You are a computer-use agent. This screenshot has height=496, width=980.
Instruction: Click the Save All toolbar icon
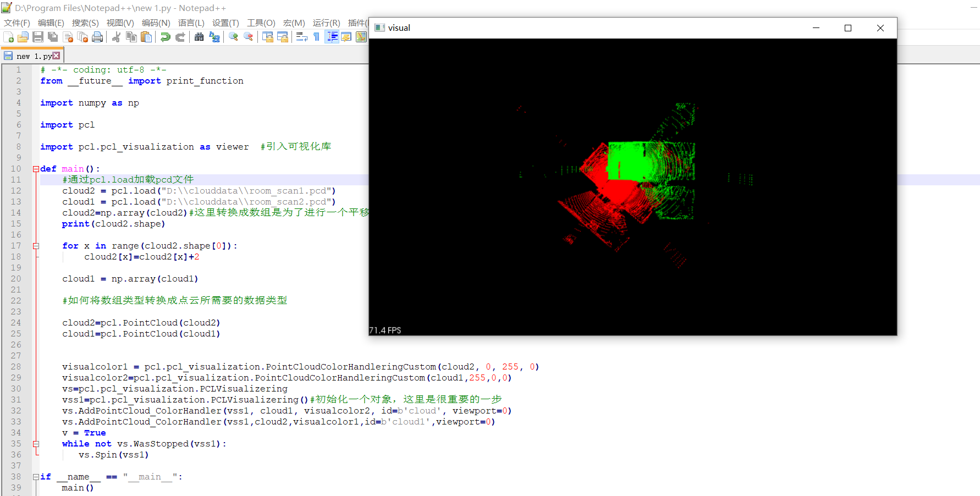[x=53, y=37]
